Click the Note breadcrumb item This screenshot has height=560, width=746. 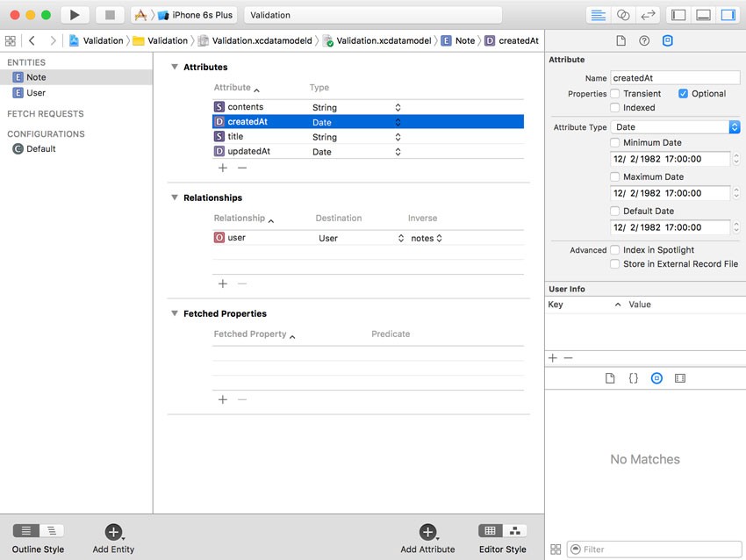(458, 41)
